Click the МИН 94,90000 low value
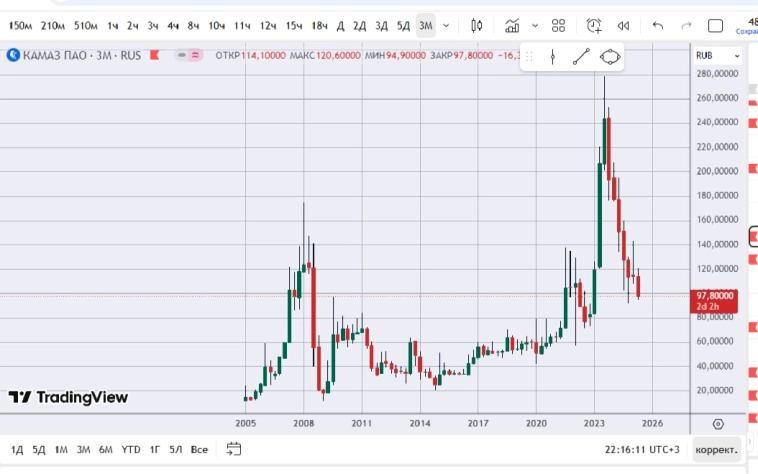The width and height of the screenshot is (758, 474). point(395,56)
